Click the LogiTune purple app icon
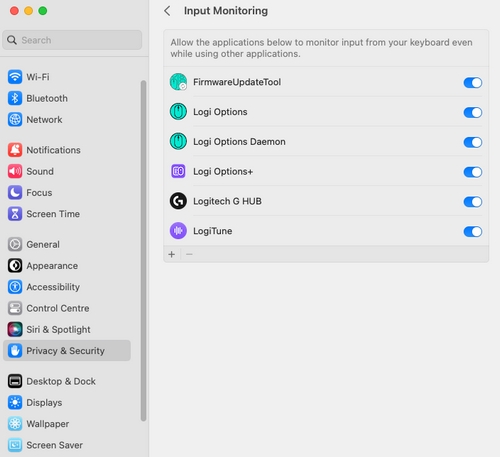Screen dimensions: 500x457 (x=178, y=231)
